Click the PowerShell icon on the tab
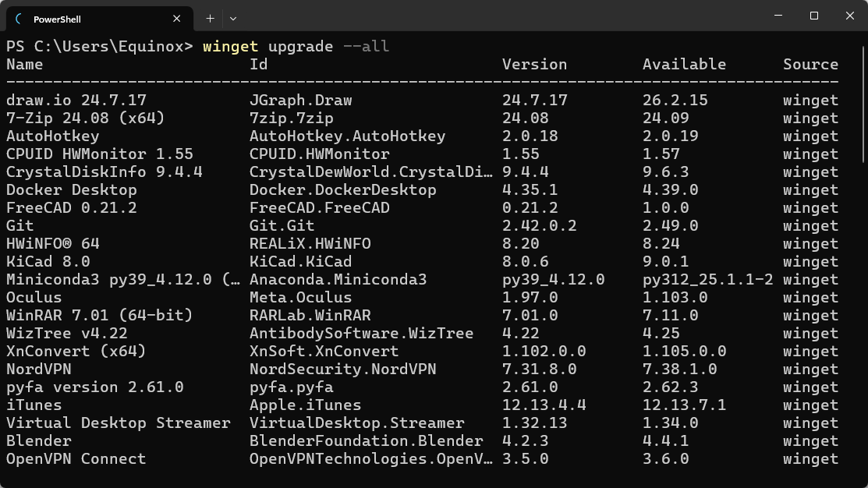This screenshot has width=868, height=488. tap(19, 18)
